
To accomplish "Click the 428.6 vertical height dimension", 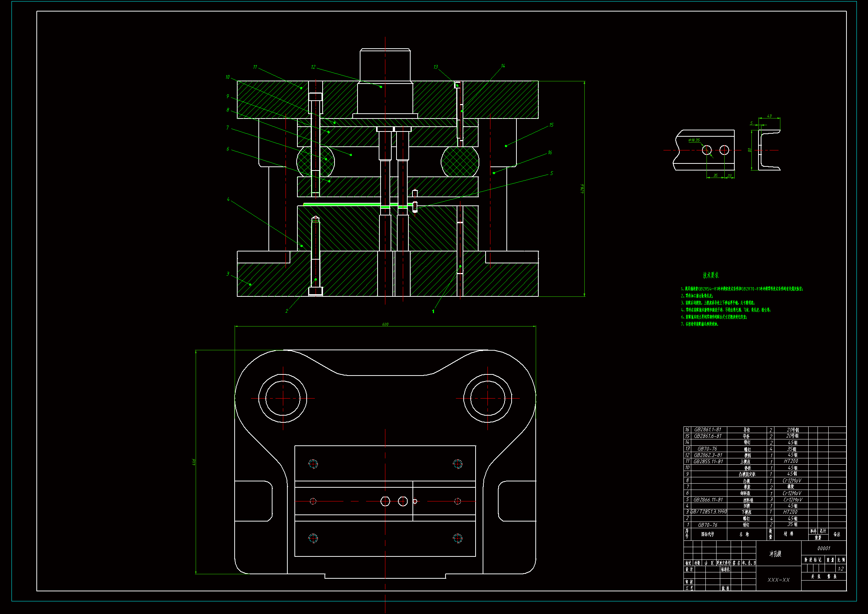I will (x=582, y=189).
